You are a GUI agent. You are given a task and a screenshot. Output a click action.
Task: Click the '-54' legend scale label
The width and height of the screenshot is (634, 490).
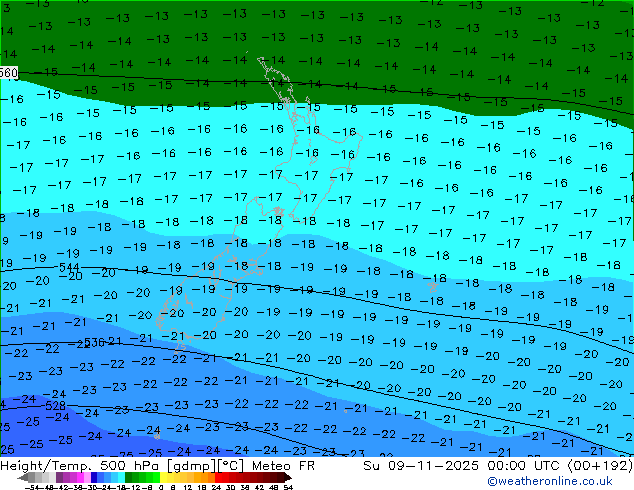coord(32,487)
